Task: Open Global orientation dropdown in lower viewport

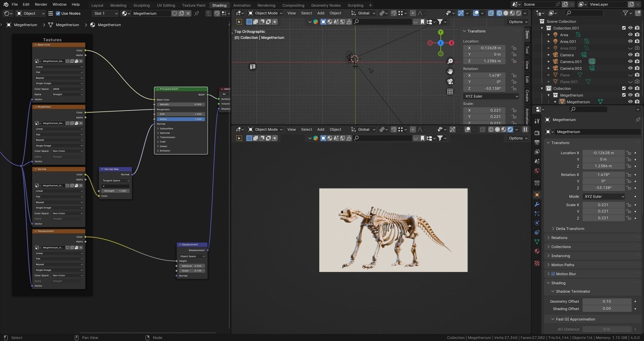Action: (364, 129)
